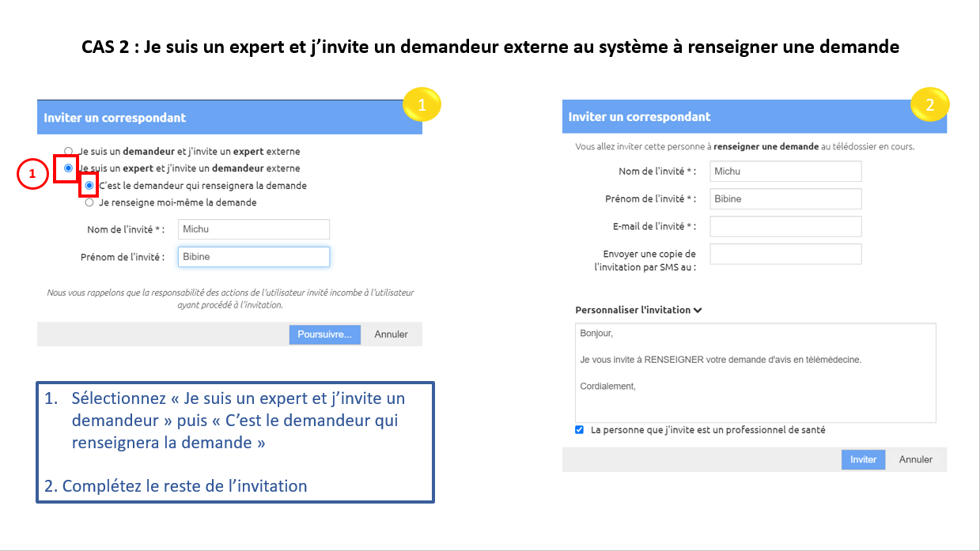Click the Poursuivre button

pyautogui.click(x=324, y=334)
